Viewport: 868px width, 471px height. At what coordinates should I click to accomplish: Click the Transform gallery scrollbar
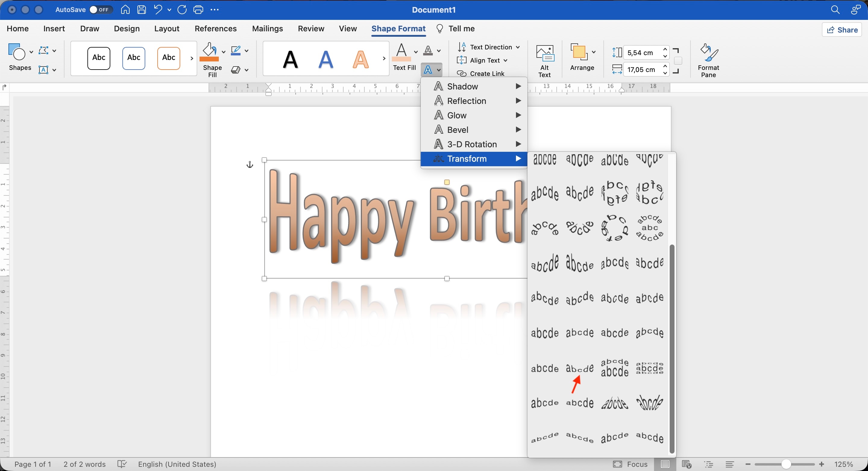pos(672,348)
